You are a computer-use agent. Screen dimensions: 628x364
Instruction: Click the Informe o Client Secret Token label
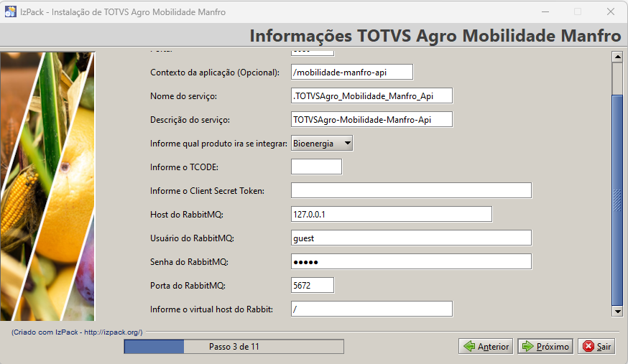207,191
